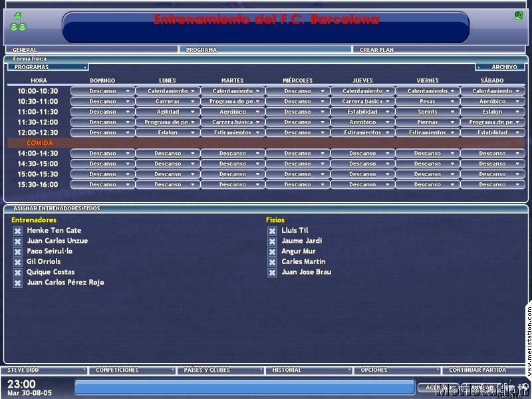Open Martes 11:30-12:00 Carrera básica dropdown
The width and height of the screenshot is (532, 399).
[233, 122]
